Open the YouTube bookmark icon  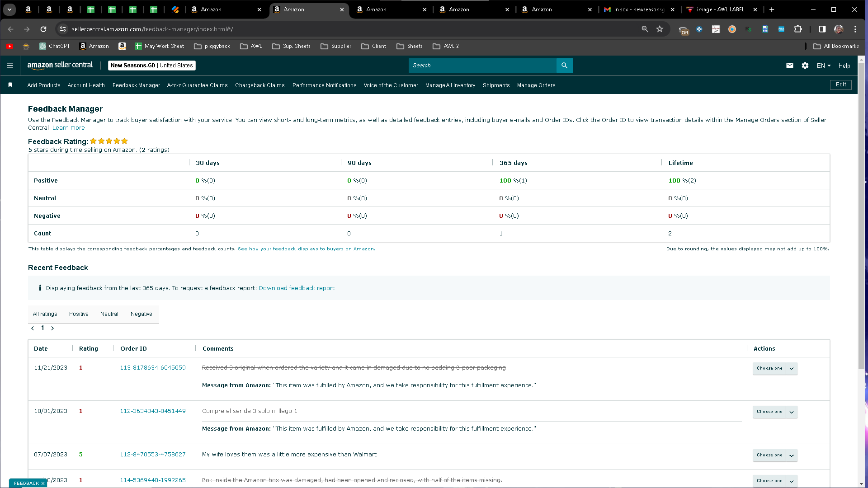click(9, 46)
